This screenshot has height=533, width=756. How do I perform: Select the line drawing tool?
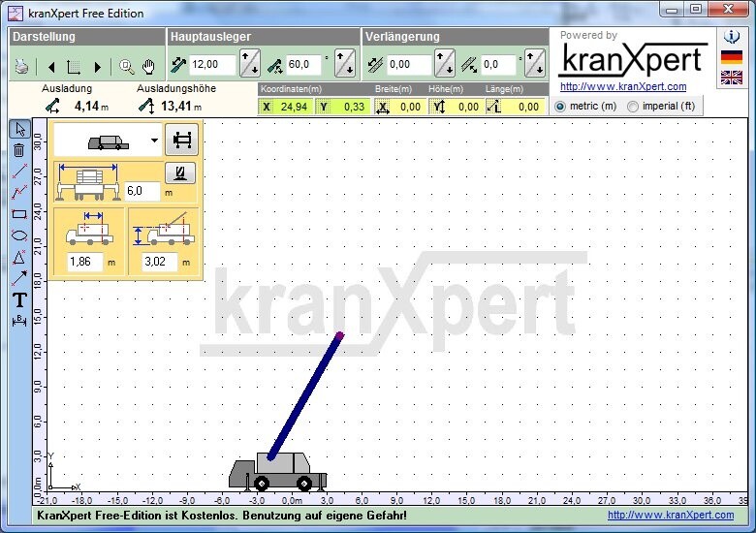tap(19, 172)
